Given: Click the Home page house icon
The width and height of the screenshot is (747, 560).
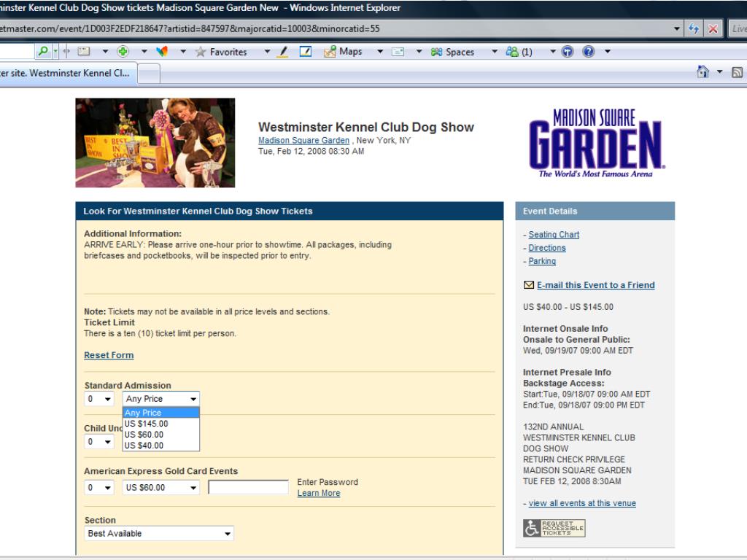Looking at the screenshot, I should click(x=703, y=72).
